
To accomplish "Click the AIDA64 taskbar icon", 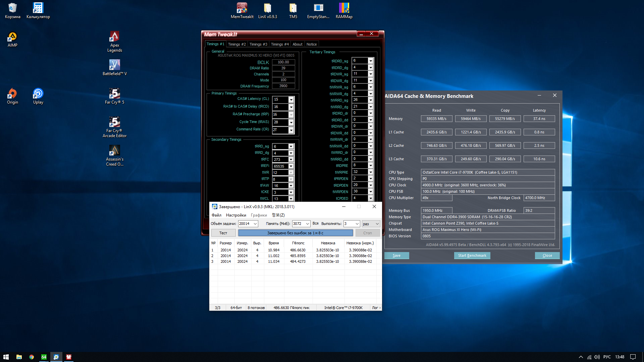I will point(44,357).
